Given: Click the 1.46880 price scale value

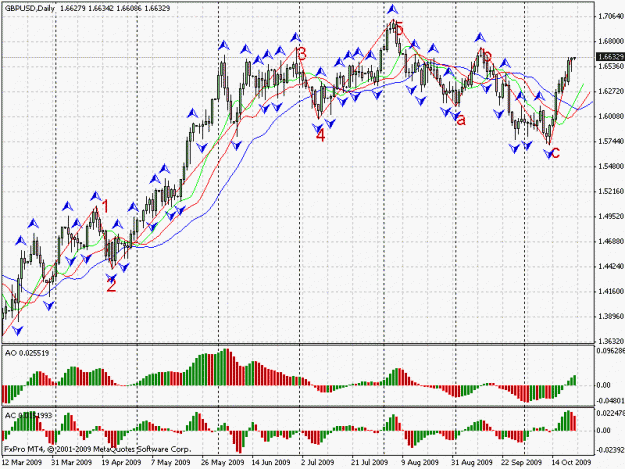Looking at the screenshot, I should click(x=611, y=241).
